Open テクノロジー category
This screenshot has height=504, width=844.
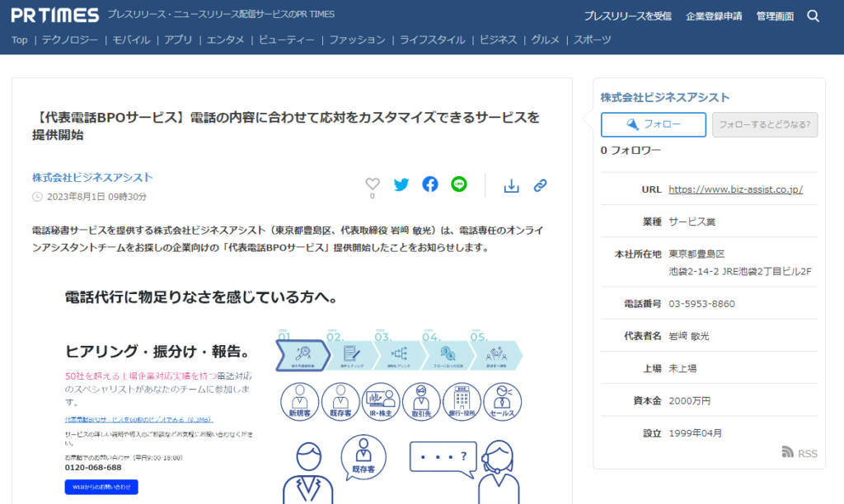point(70,40)
